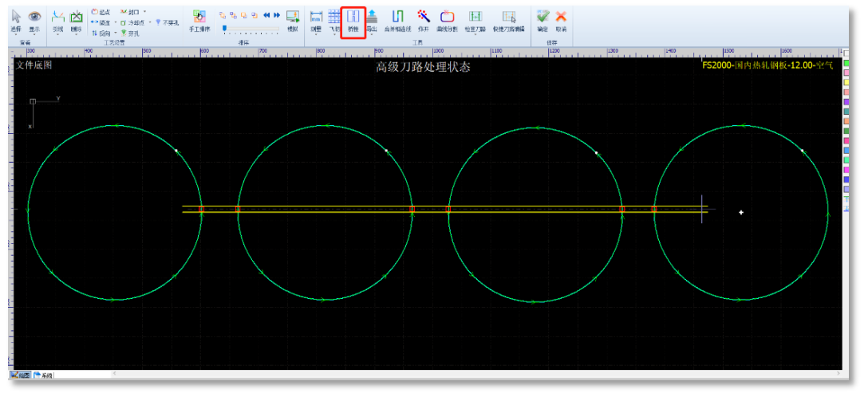Open the dropdown arrow under 测量
The image size is (868, 397).
(x=316, y=35)
